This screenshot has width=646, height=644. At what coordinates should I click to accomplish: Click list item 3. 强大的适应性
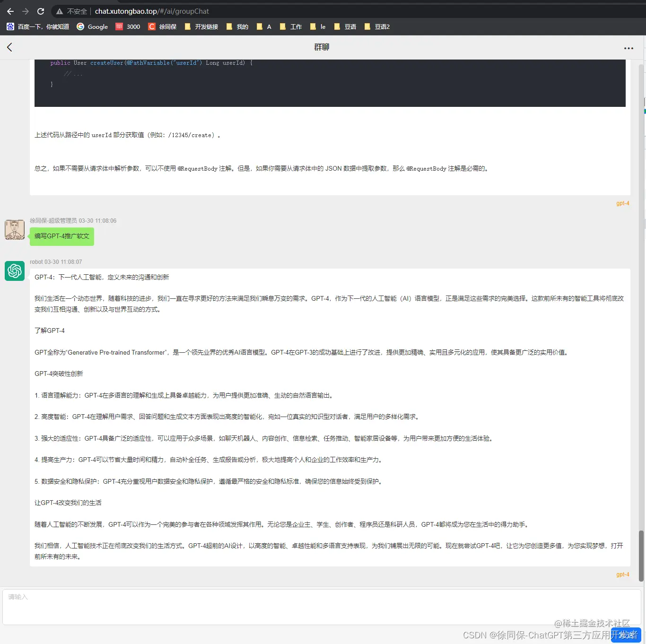tap(265, 438)
